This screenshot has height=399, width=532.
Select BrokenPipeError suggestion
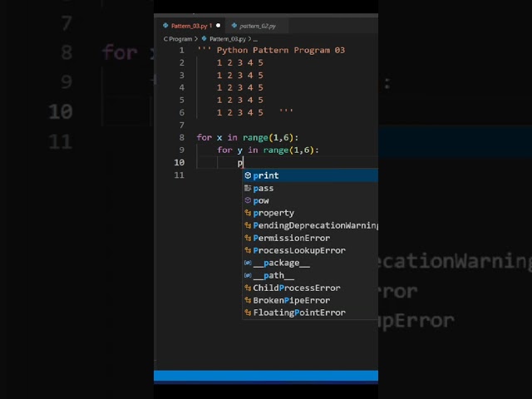(x=310, y=300)
